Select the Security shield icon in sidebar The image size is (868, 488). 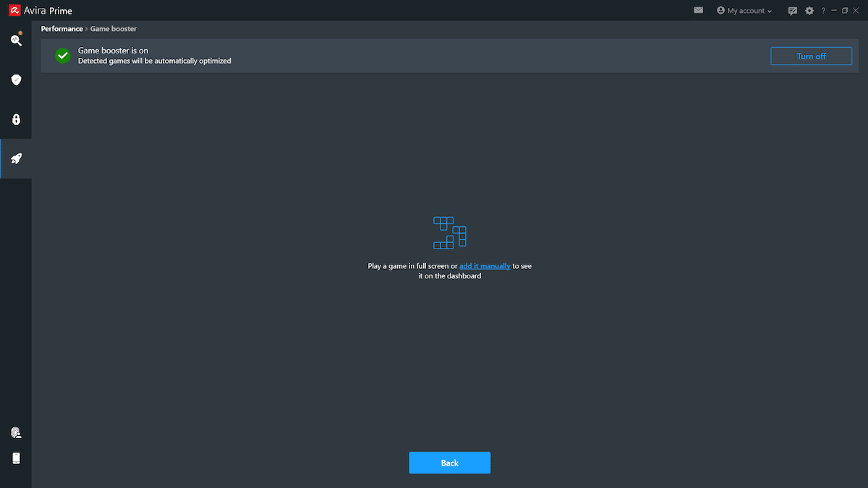click(16, 80)
